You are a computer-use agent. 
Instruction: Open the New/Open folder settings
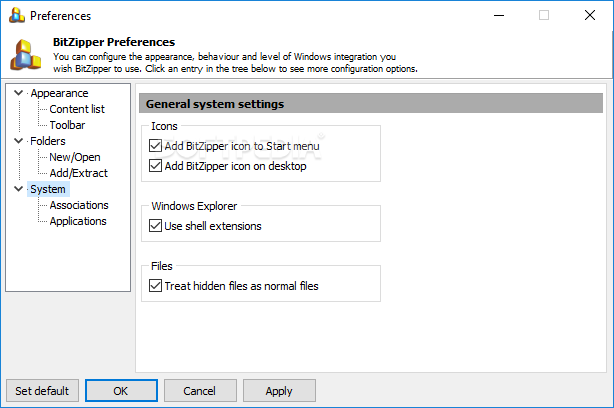tap(75, 157)
